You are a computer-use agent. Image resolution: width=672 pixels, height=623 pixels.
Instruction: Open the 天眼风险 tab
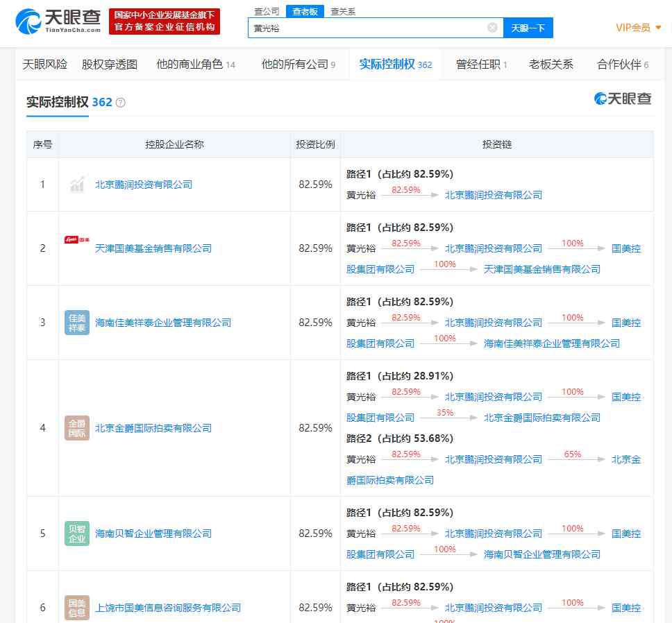click(44, 65)
